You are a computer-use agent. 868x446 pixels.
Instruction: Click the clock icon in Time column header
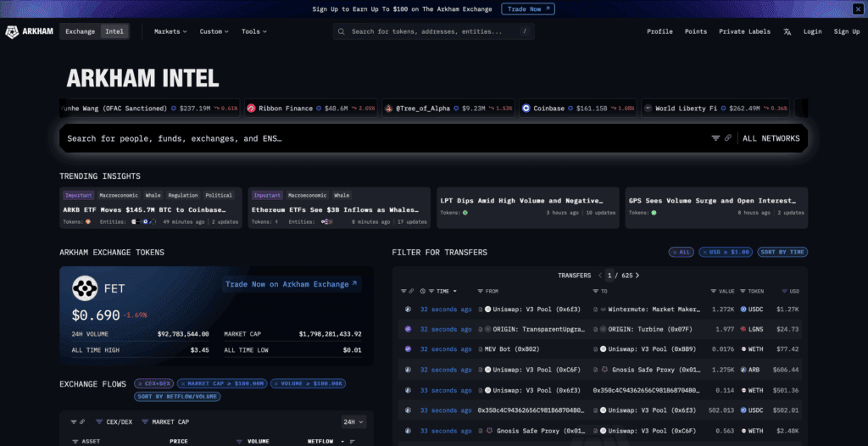423,292
